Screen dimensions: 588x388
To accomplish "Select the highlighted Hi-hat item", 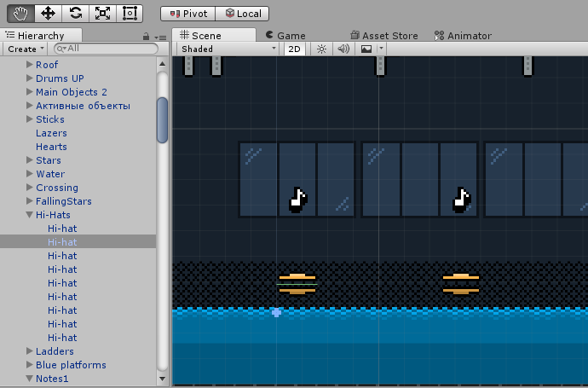I will [78, 242].
